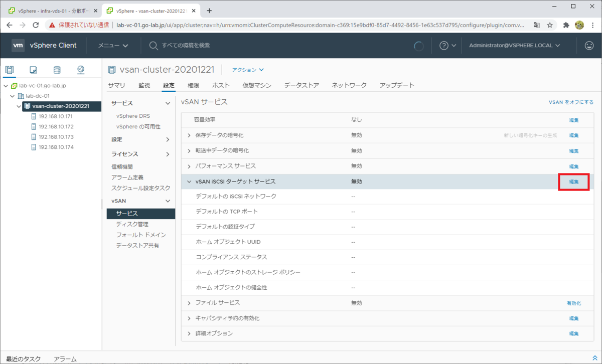Collapse the vsan-cluster-20201221 tree node

[x=19, y=106]
